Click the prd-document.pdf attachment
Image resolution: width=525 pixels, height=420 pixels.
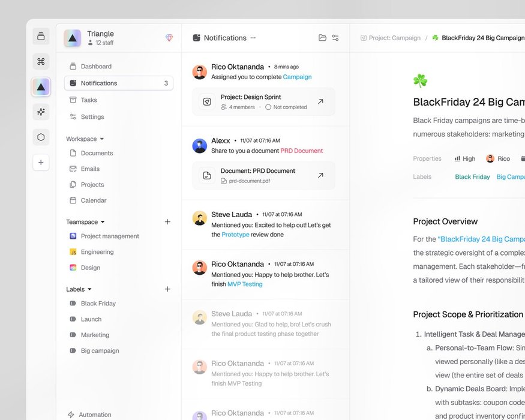tap(245, 181)
